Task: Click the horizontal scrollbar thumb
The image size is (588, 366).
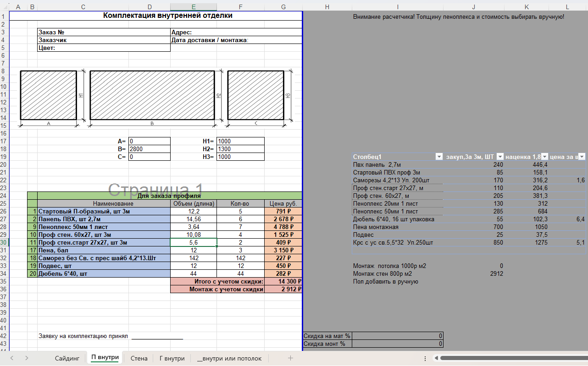Action: (514, 358)
